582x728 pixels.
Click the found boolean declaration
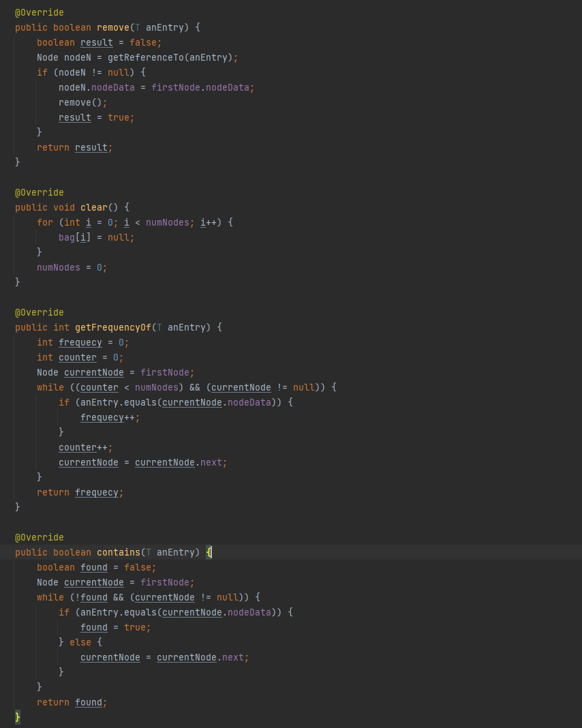pos(94,567)
